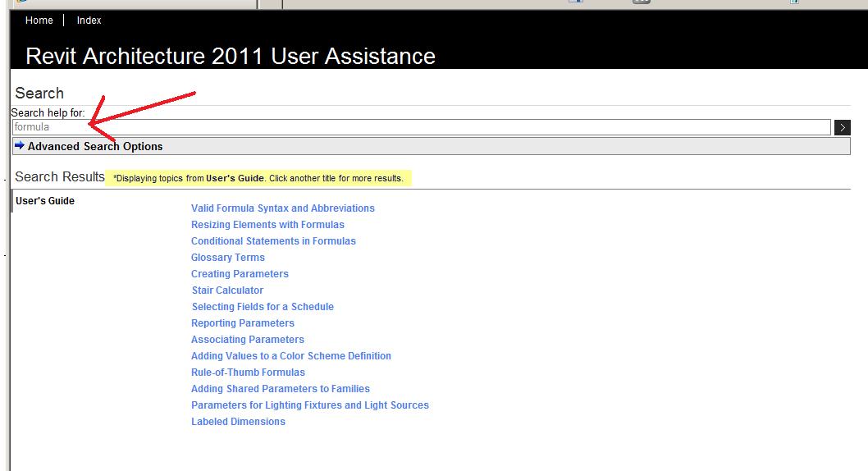868x471 pixels.
Task: Open Selecting Fields for a Schedule
Action: pyautogui.click(x=263, y=307)
